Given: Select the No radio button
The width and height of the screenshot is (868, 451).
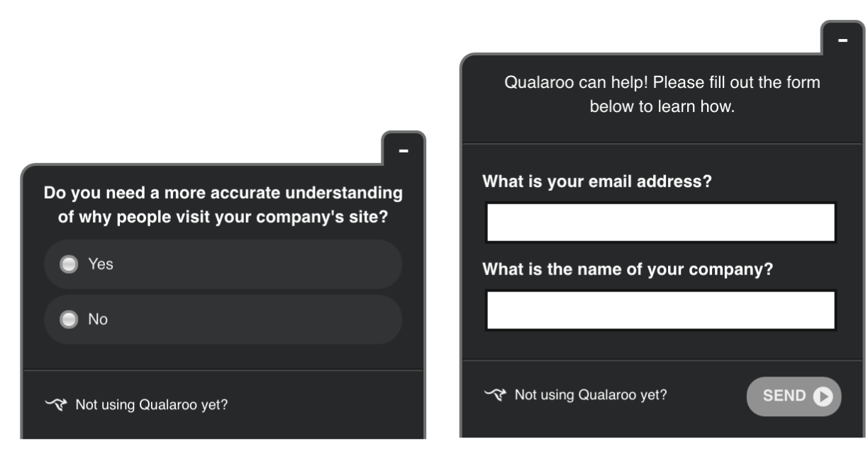Looking at the screenshot, I should pos(68,320).
